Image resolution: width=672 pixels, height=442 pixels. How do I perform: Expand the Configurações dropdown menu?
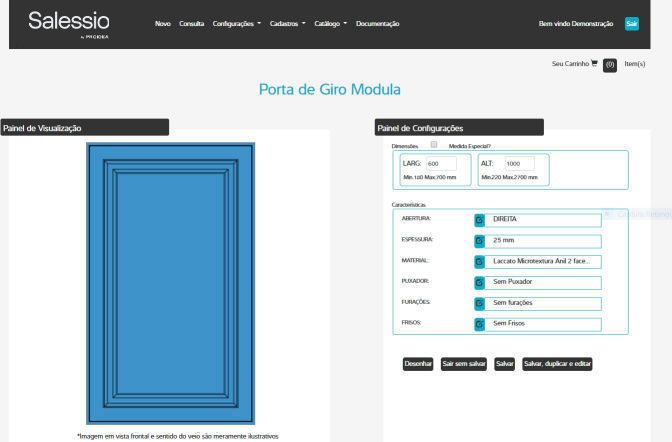point(237,23)
